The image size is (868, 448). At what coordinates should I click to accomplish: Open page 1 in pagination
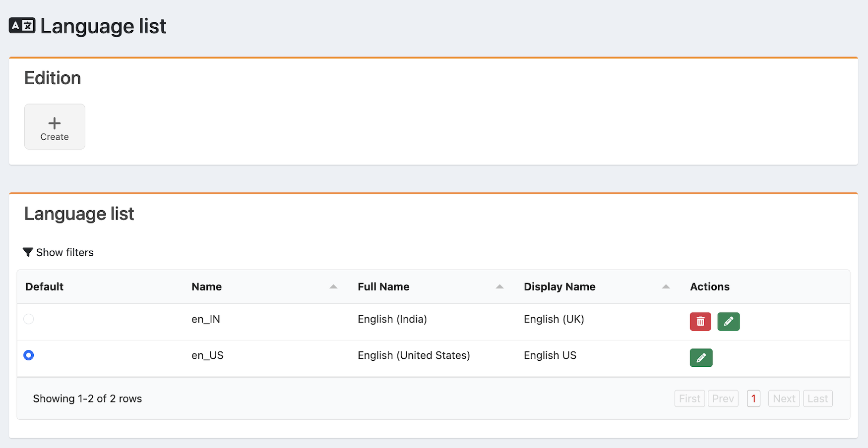753,398
